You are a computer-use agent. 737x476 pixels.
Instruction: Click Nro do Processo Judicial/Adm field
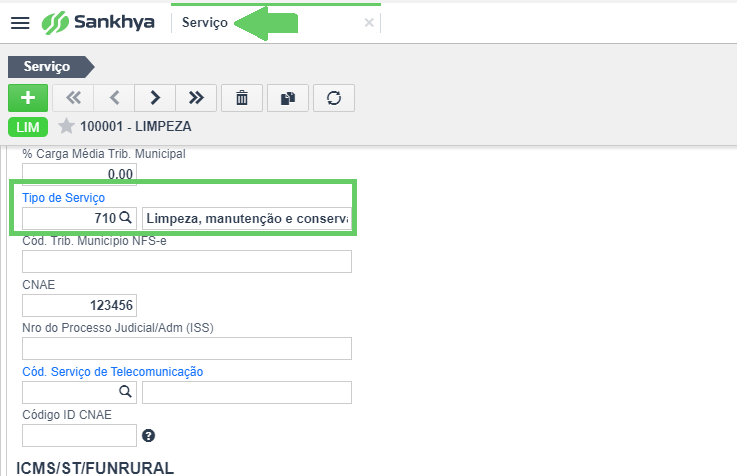point(187,348)
